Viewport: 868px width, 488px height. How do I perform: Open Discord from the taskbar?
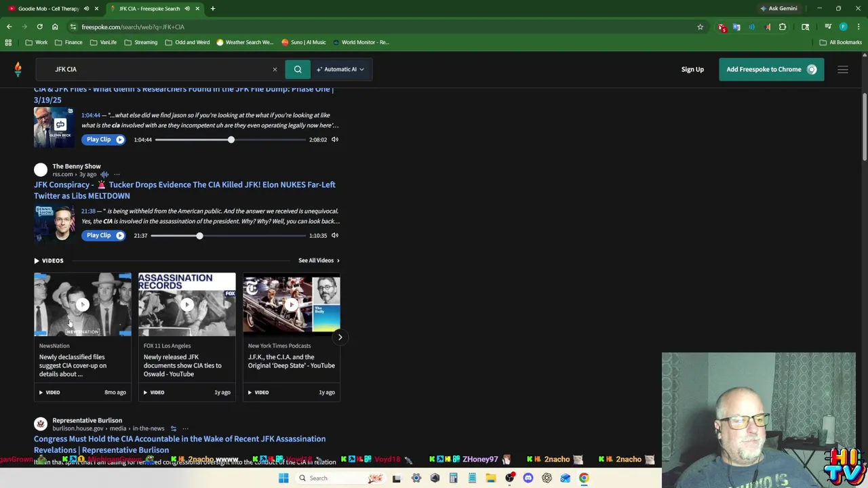[528, 478]
